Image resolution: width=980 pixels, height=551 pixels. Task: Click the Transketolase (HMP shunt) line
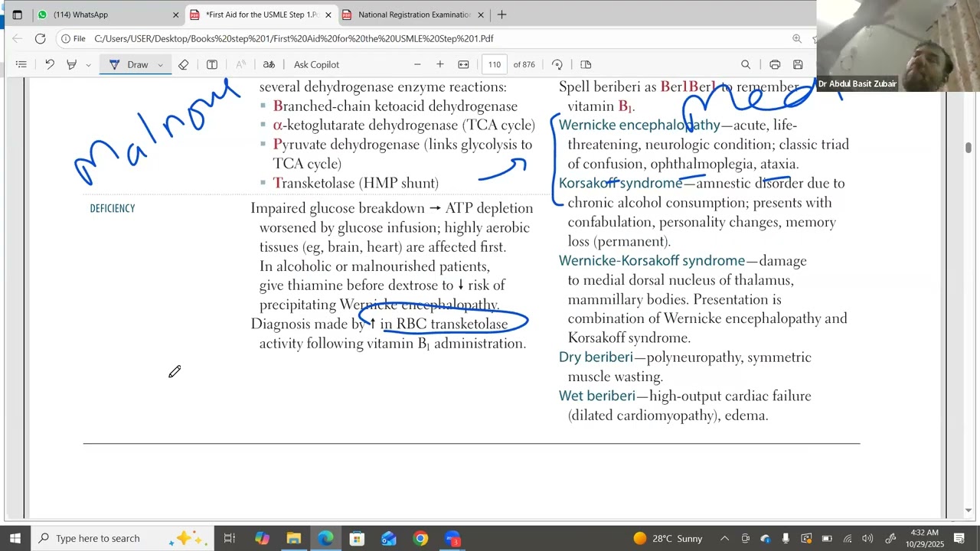click(x=356, y=183)
